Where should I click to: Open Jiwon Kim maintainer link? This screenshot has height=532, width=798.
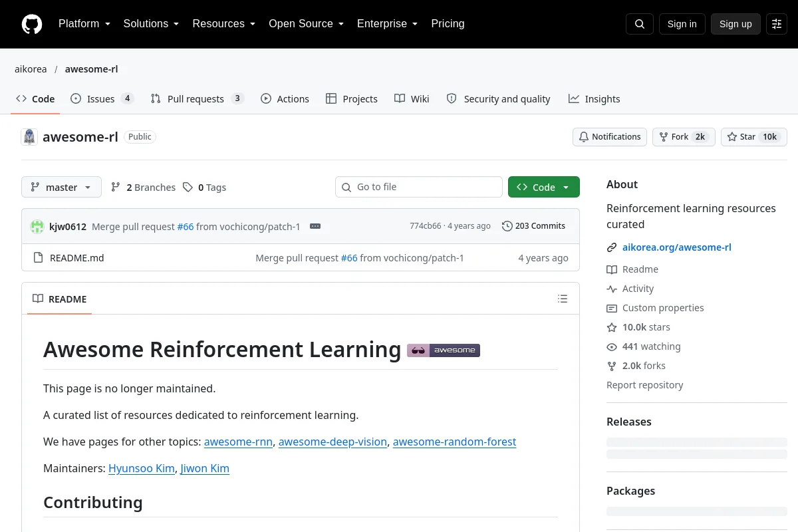(205, 468)
